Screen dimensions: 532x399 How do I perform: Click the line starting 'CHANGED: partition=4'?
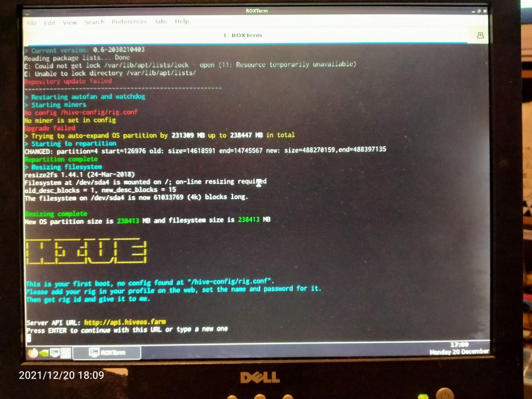tap(205, 150)
